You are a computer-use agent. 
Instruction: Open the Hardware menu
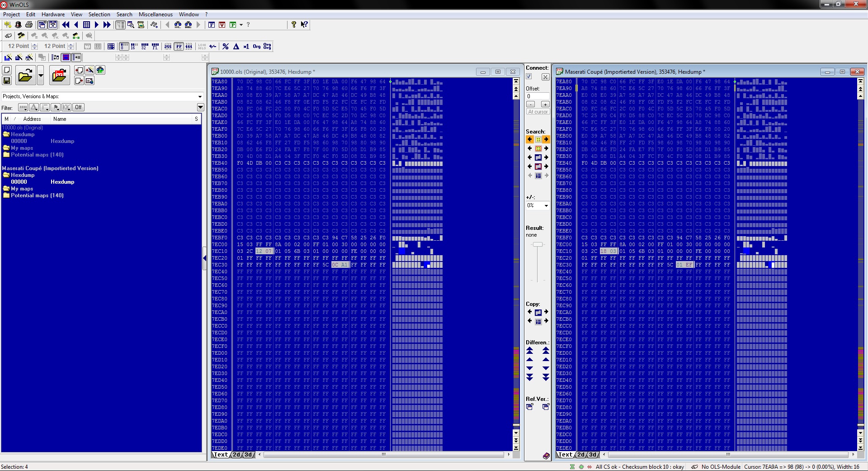[53, 14]
